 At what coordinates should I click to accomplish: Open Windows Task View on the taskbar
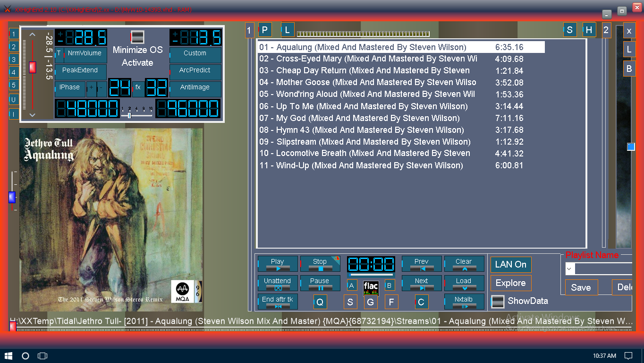click(42, 355)
